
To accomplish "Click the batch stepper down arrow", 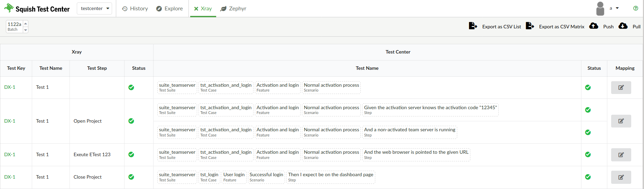I will tap(26, 30).
